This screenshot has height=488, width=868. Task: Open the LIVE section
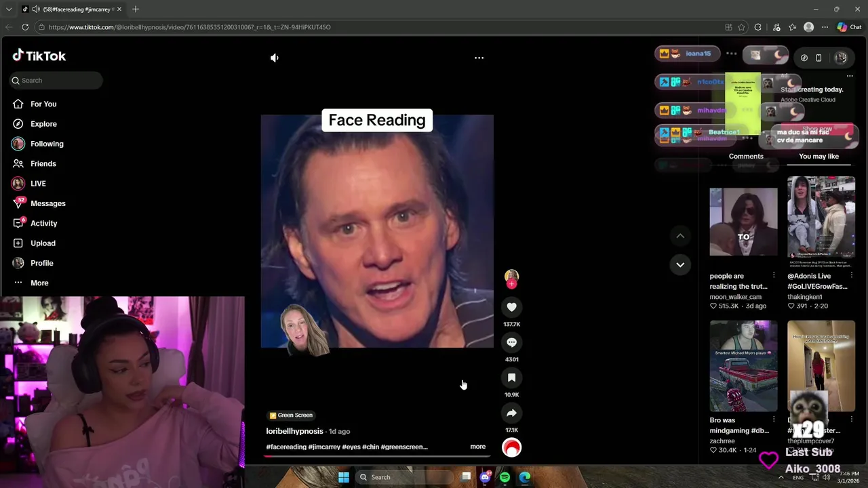pyautogui.click(x=28, y=184)
